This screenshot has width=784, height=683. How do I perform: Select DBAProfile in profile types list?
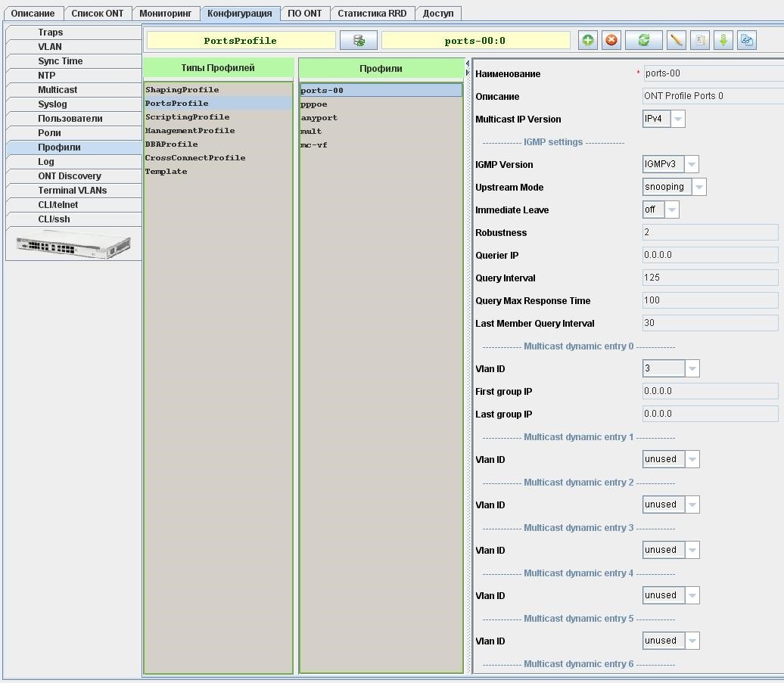point(172,144)
